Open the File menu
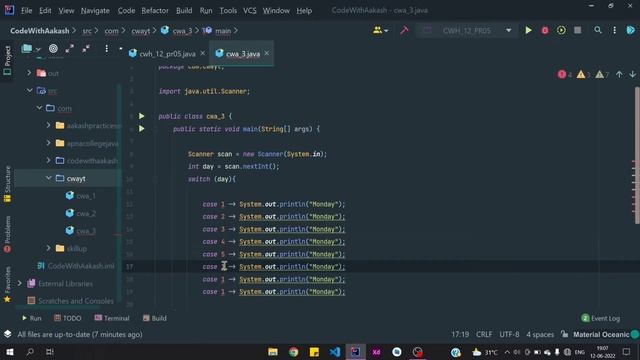 (x=27, y=11)
